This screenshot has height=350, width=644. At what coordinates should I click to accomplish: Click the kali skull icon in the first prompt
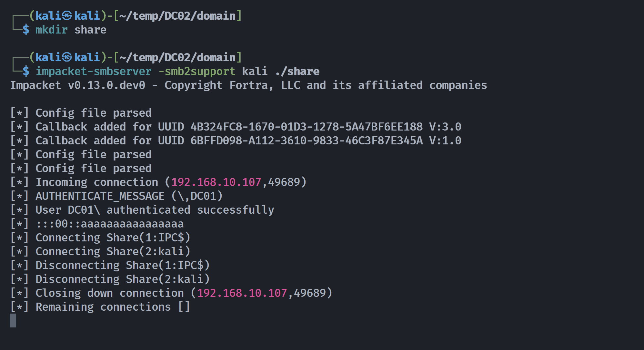(x=67, y=15)
